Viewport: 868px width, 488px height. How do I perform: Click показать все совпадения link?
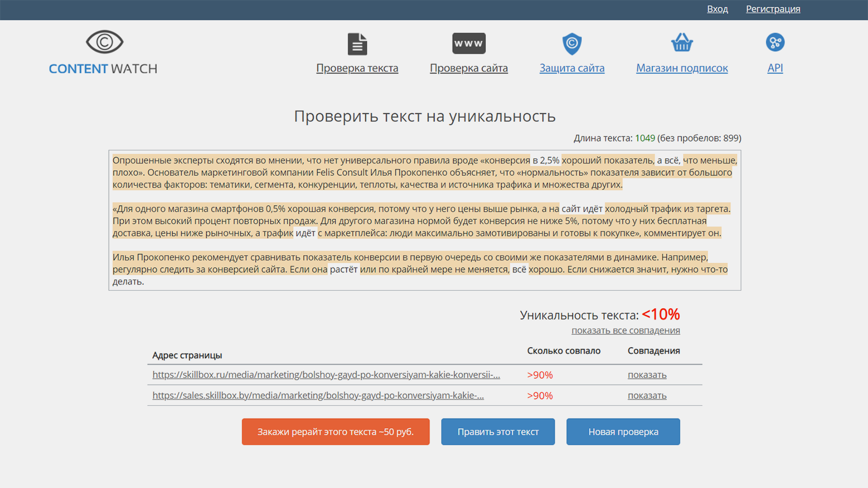pos(625,331)
